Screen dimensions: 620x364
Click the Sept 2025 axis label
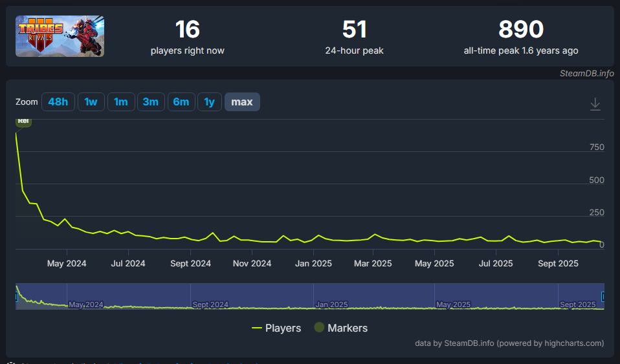click(x=558, y=264)
